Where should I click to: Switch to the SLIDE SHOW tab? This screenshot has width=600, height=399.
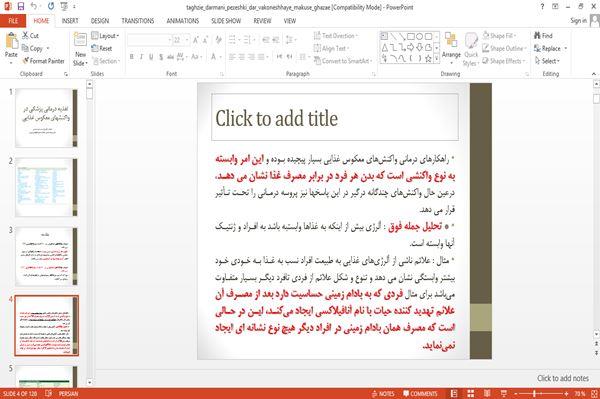(x=226, y=21)
